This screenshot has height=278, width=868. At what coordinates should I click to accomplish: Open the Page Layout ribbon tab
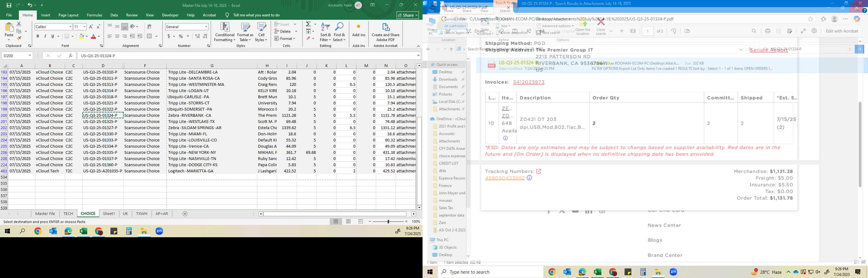tap(68, 15)
